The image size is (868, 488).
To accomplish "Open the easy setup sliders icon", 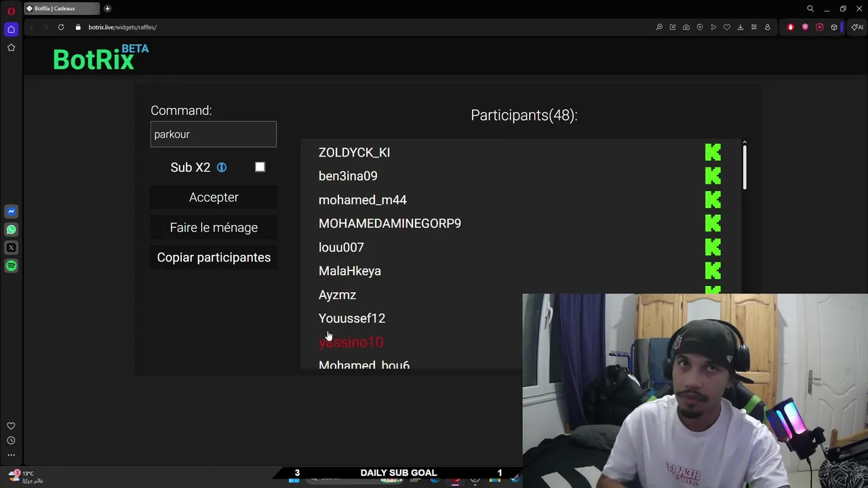I will [754, 27].
